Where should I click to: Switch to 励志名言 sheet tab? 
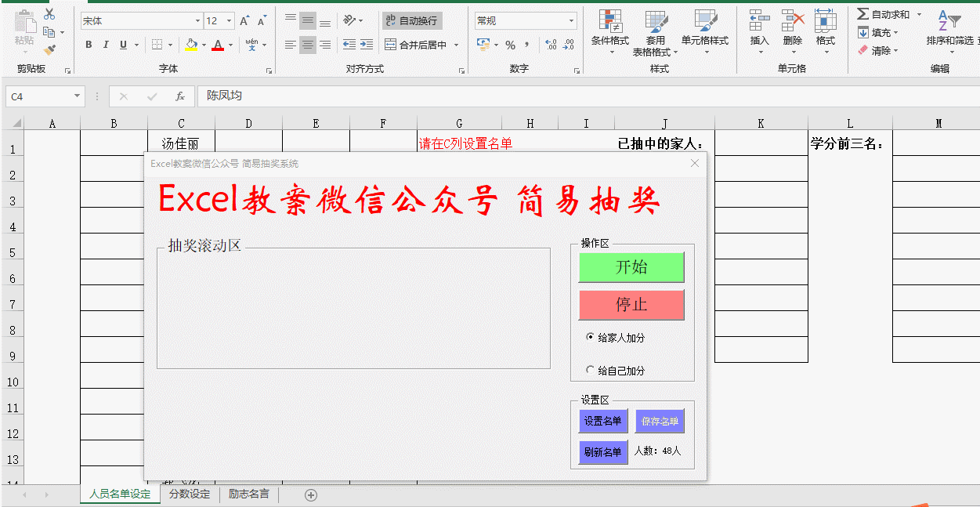point(249,494)
